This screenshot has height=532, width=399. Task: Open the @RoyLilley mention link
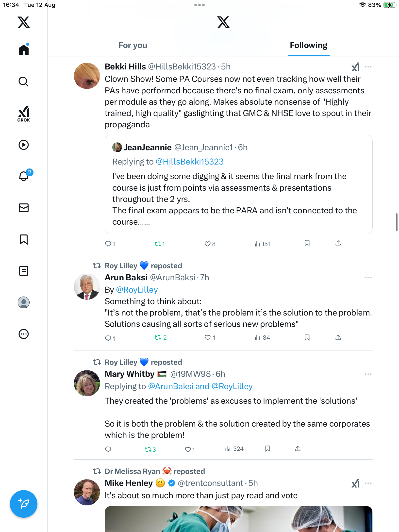click(x=137, y=290)
